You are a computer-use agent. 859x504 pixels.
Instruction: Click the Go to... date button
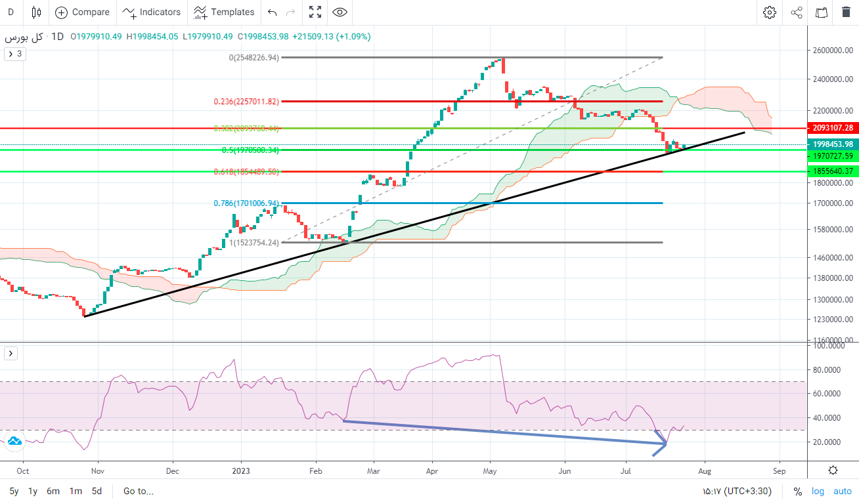pos(138,491)
